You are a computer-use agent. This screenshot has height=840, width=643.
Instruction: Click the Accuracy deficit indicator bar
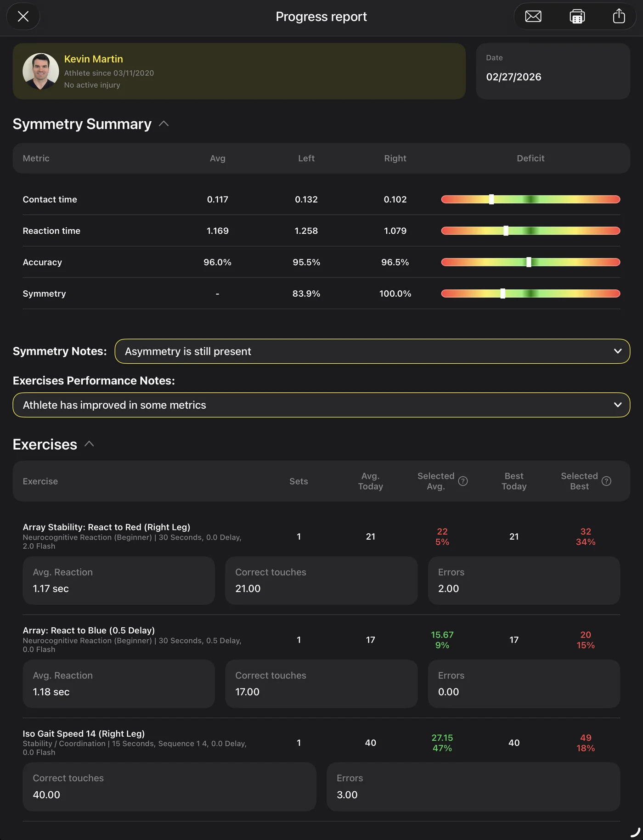click(530, 262)
